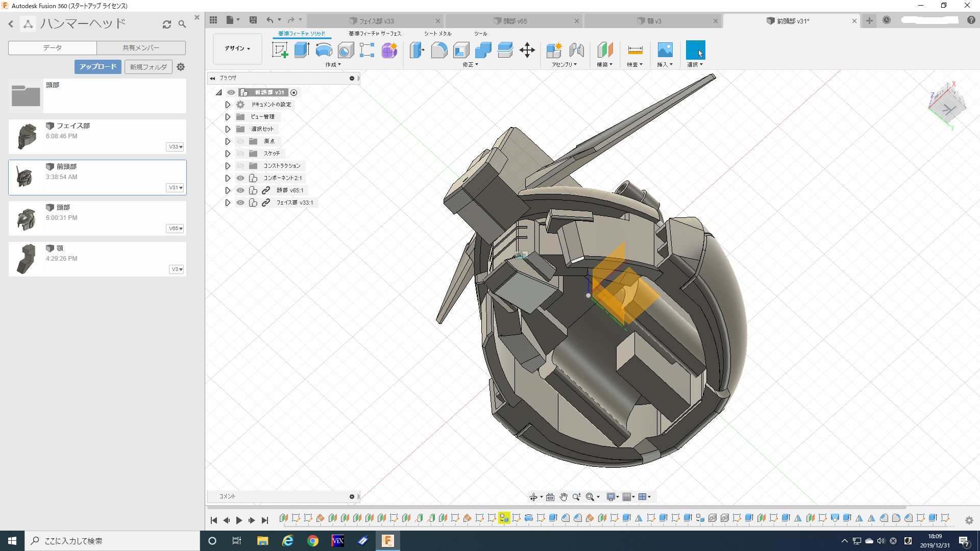
Task: Click the Orbit navigation icon
Action: click(x=533, y=497)
